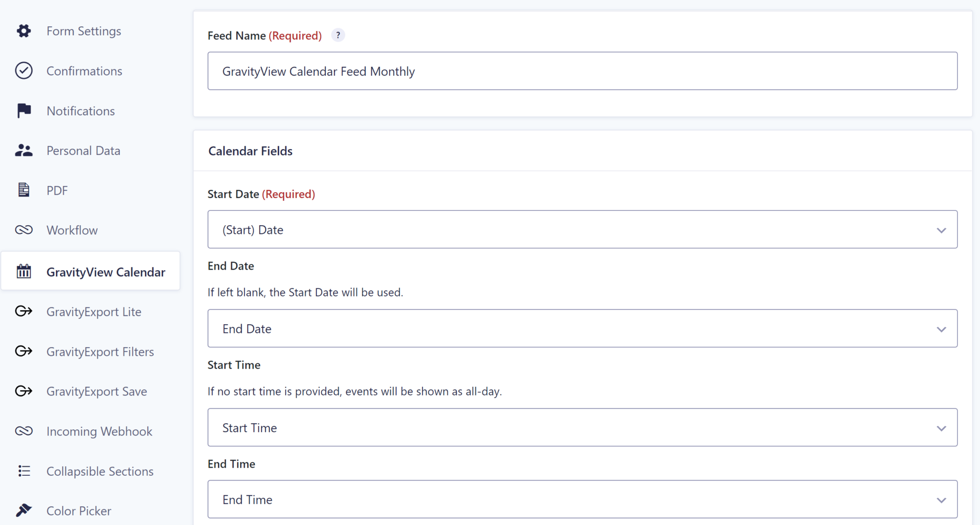Screen dimensions: 980x525
Task: Click the Workflow infinity icon
Action: 23,230
